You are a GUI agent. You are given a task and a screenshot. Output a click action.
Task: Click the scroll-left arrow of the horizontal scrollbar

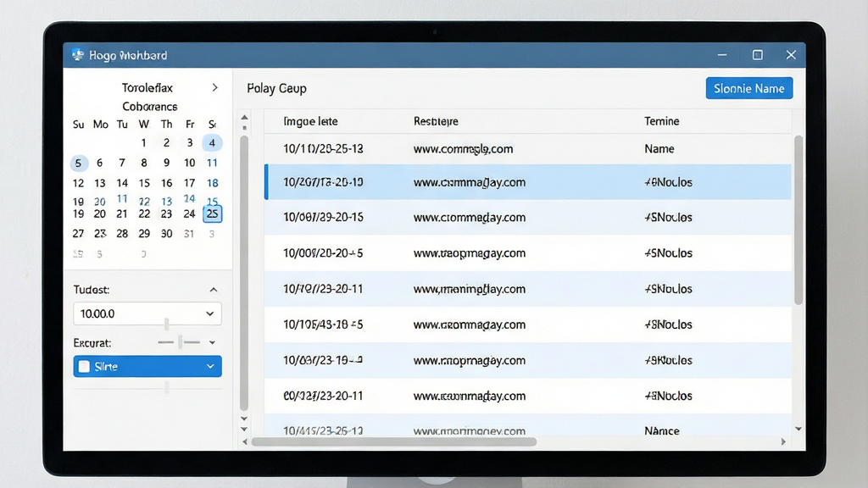click(x=245, y=441)
